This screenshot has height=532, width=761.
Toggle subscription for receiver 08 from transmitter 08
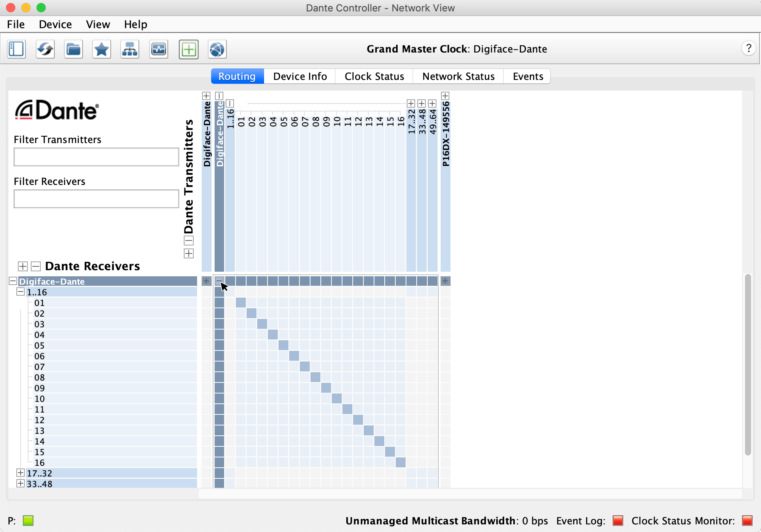click(x=315, y=377)
